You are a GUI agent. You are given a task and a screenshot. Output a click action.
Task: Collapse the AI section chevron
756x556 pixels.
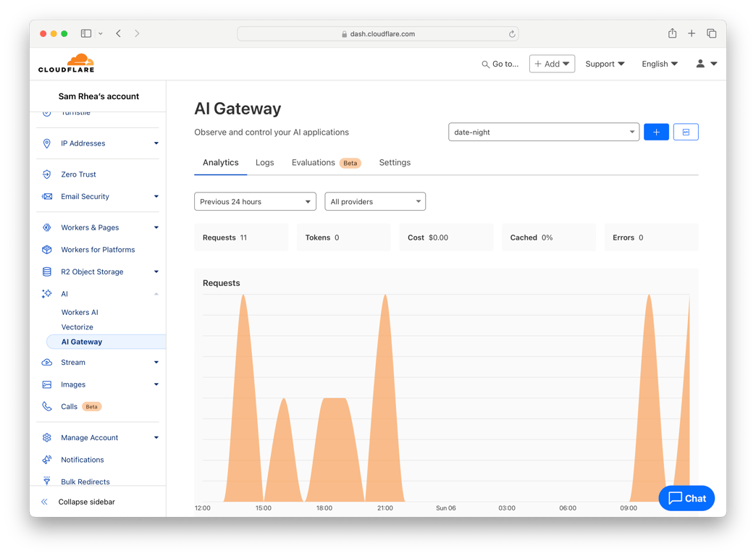[155, 293]
